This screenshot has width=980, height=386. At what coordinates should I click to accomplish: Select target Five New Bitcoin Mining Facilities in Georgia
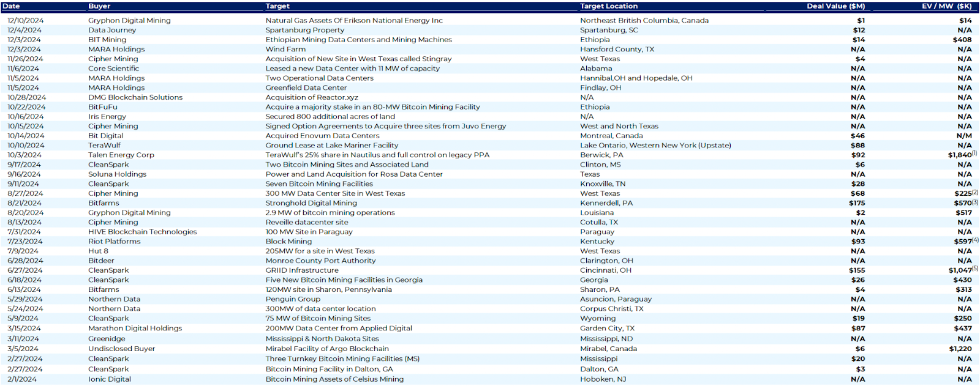pyautogui.click(x=344, y=280)
